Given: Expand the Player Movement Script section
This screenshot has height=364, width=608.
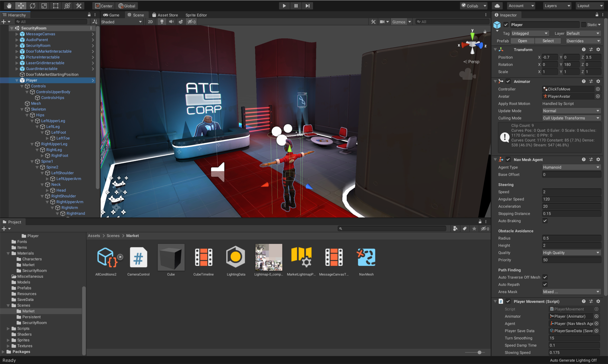Looking at the screenshot, I should pyautogui.click(x=496, y=302).
